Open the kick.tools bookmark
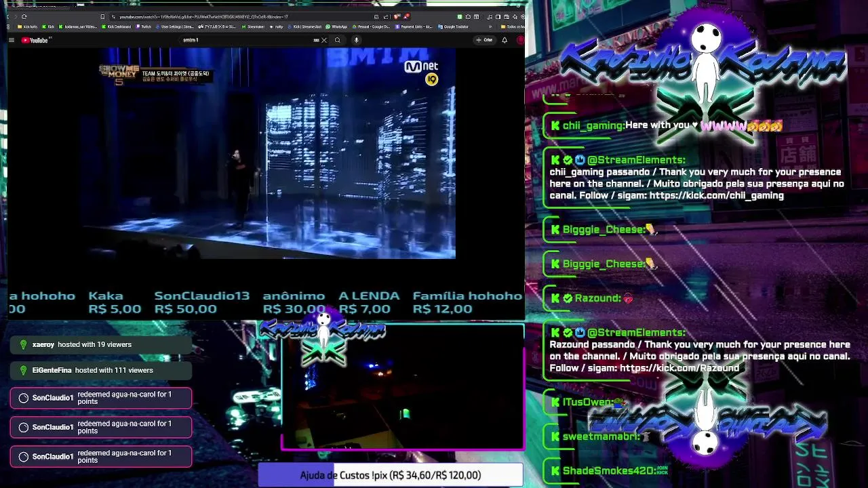The height and width of the screenshot is (488, 868). [31, 26]
